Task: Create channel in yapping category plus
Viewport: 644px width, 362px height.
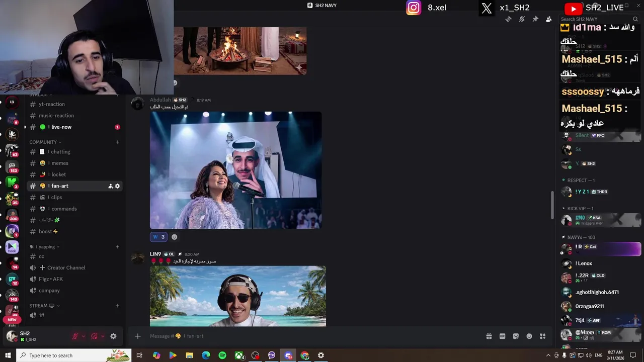Action: [117, 247]
